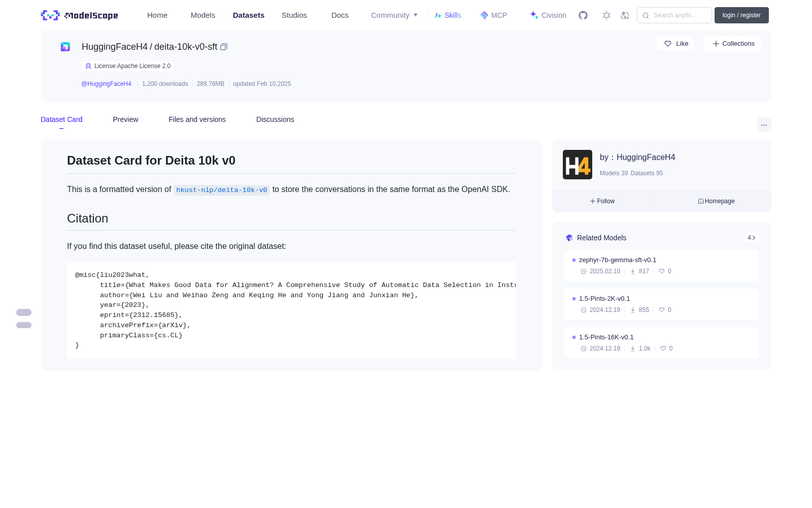Click the by: HuggingFaceH4 organization name
The width and height of the screenshot is (812, 508).
(637, 157)
